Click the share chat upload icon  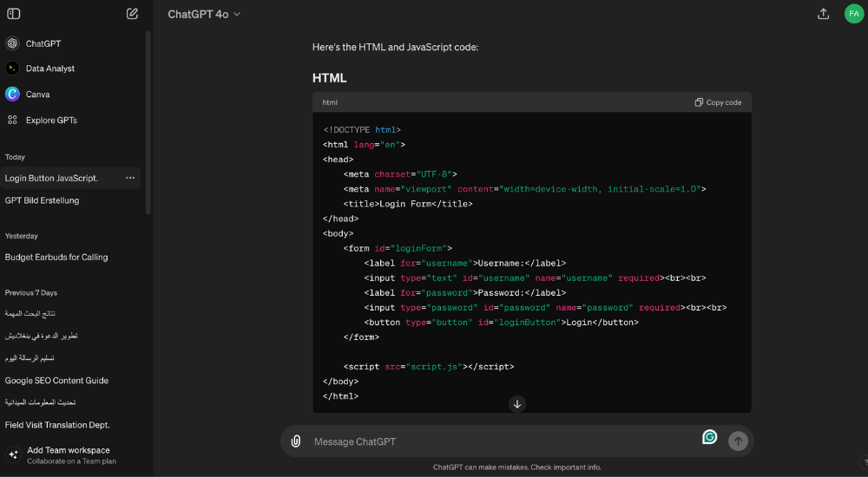coord(823,14)
